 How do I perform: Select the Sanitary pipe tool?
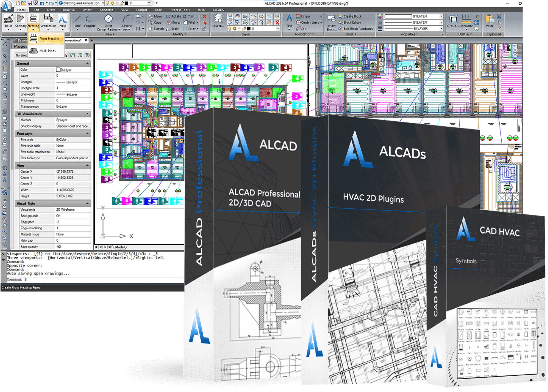click(x=20, y=22)
